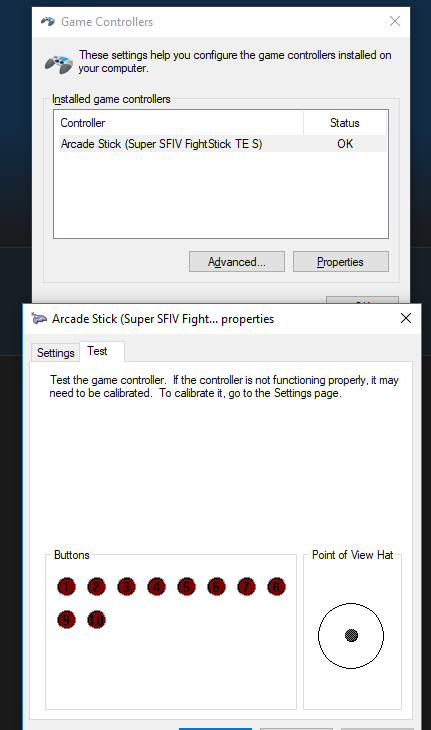Open the Advanced... controller options
Screen dimensions: 431x730
tap(236, 262)
